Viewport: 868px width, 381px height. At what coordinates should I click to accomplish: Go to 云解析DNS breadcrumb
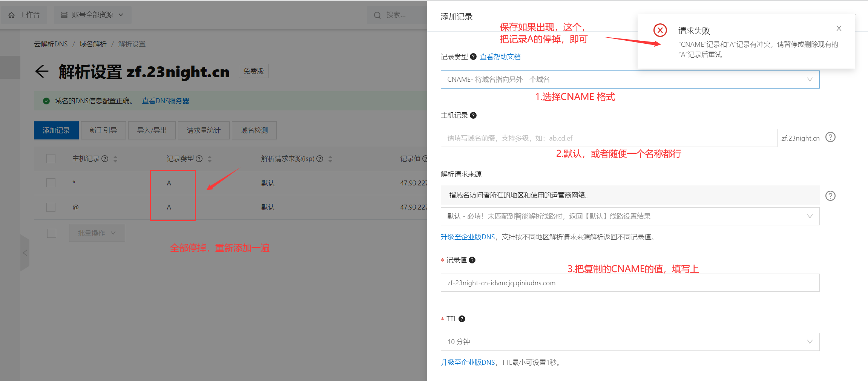51,44
